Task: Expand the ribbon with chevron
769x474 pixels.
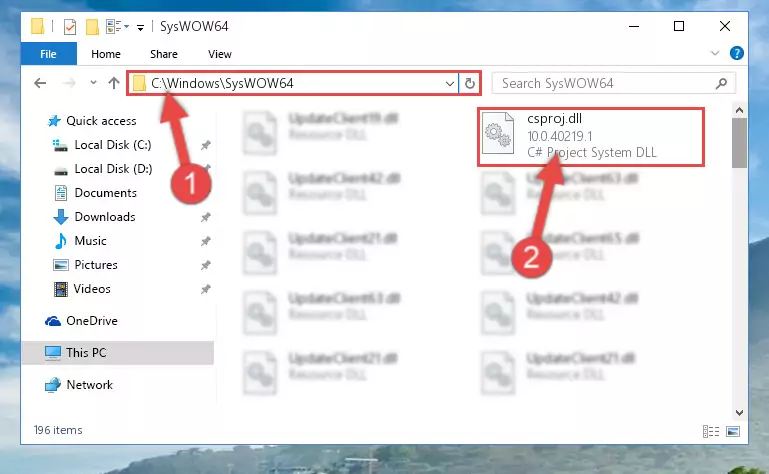Action: (715, 53)
